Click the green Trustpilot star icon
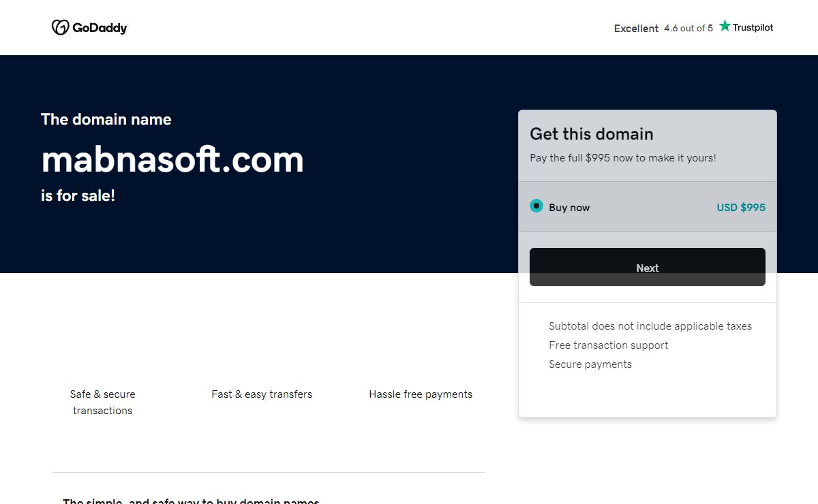 [x=725, y=27]
